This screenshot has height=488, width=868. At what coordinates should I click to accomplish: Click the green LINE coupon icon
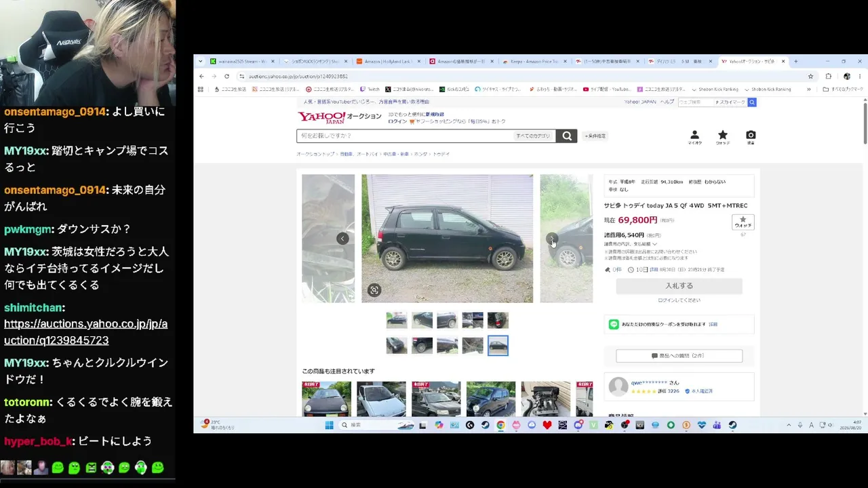(614, 325)
